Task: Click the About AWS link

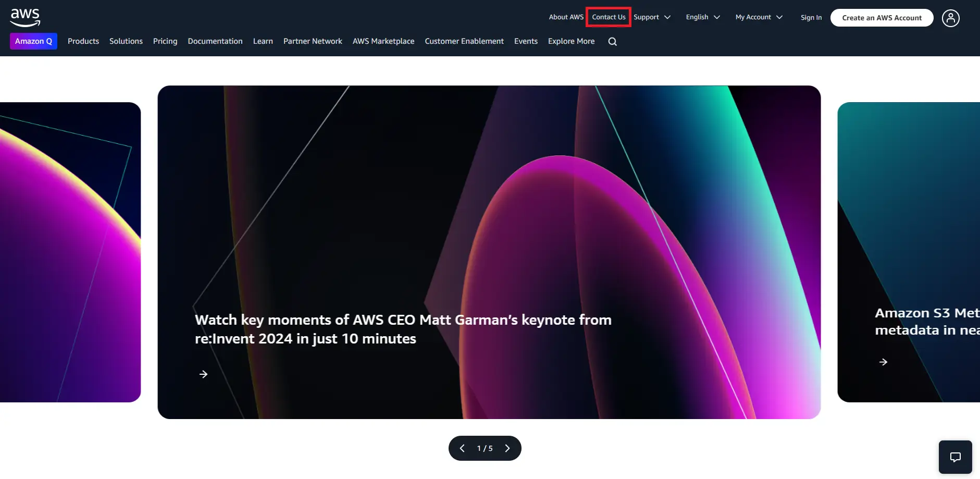Action: tap(566, 17)
